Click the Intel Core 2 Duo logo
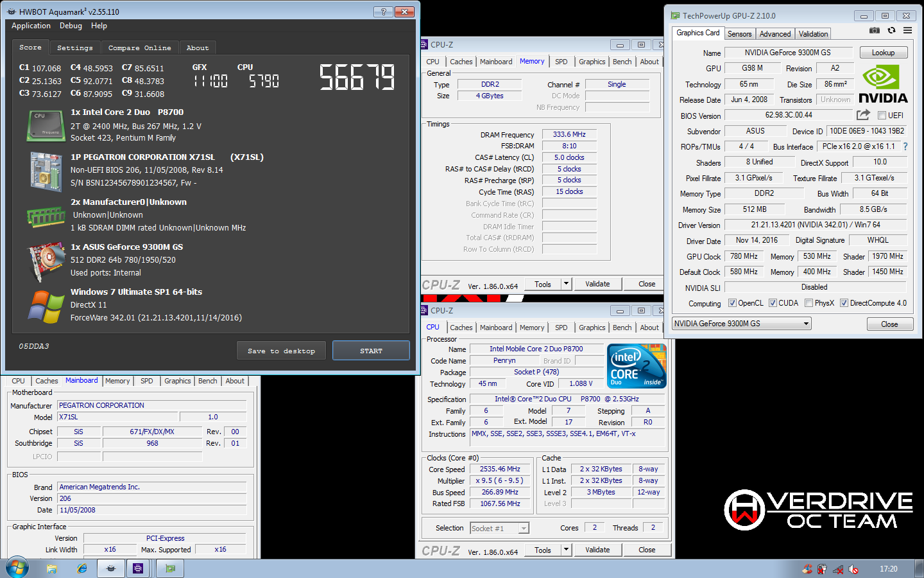The width and height of the screenshot is (924, 578). [x=637, y=366]
